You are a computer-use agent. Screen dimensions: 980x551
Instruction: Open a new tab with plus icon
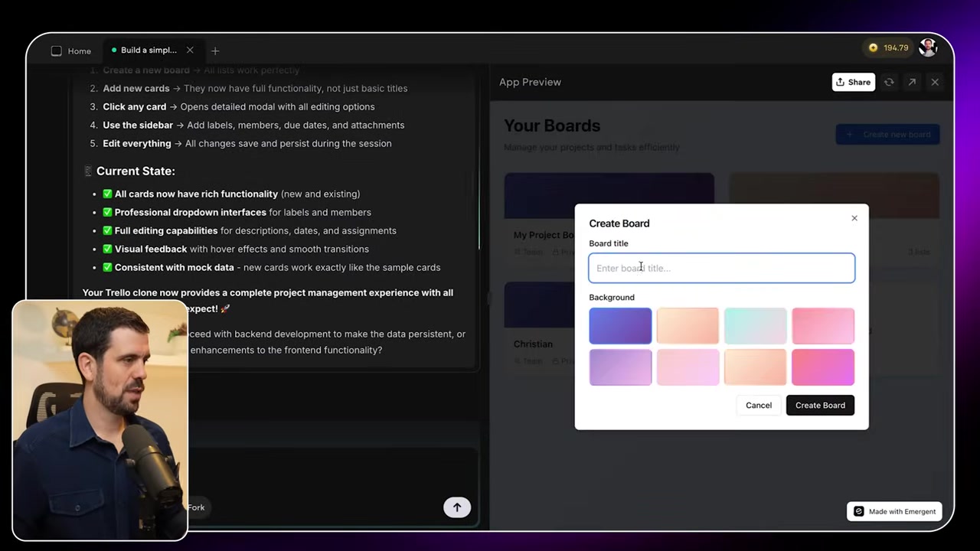coord(215,51)
